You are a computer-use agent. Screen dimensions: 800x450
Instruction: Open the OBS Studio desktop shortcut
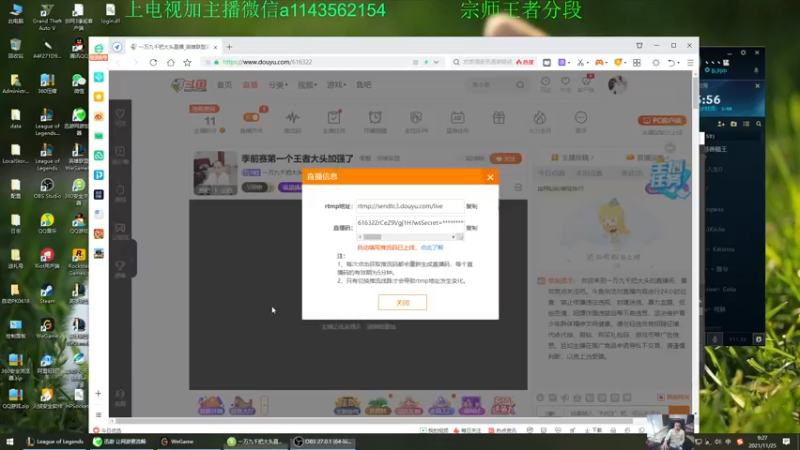(47, 188)
